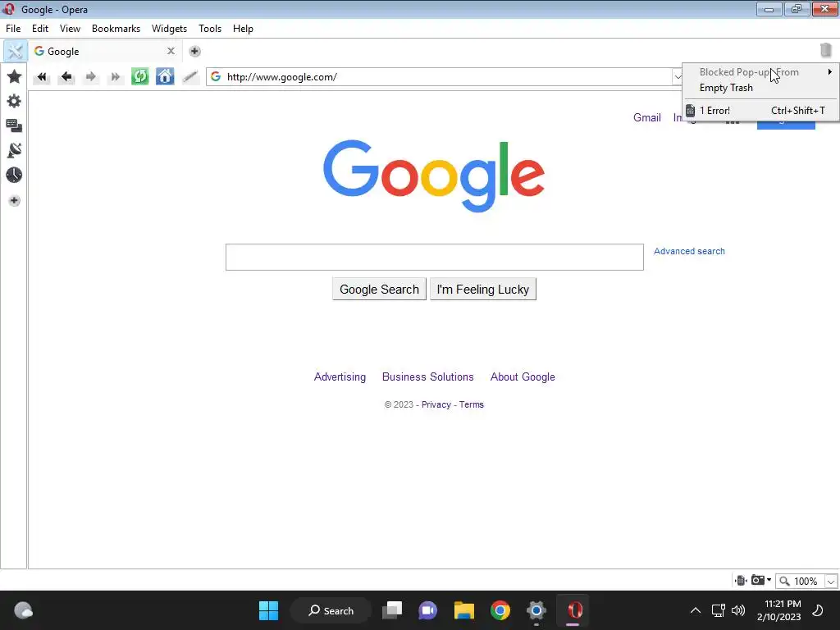Open the Teams chat taskbar icon
Screen dimensions: 840x630
point(427,610)
